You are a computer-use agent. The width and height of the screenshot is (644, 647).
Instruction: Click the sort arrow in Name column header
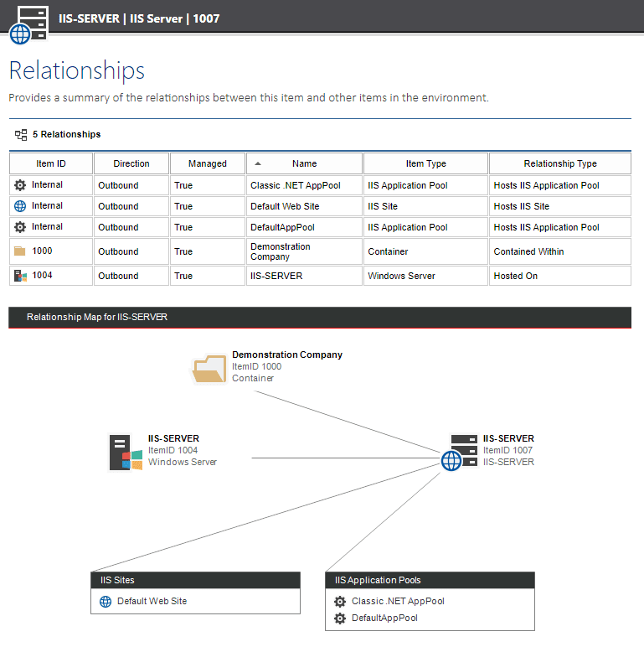click(258, 163)
